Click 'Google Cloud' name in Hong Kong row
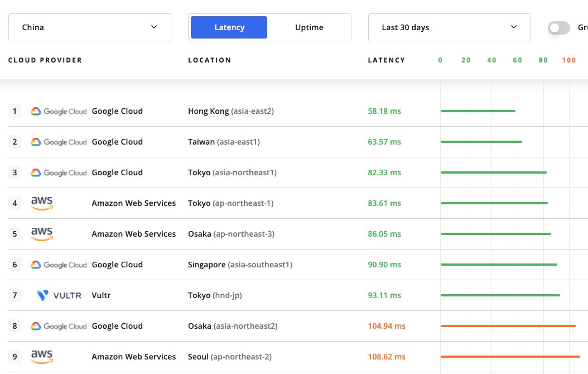 [117, 111]
